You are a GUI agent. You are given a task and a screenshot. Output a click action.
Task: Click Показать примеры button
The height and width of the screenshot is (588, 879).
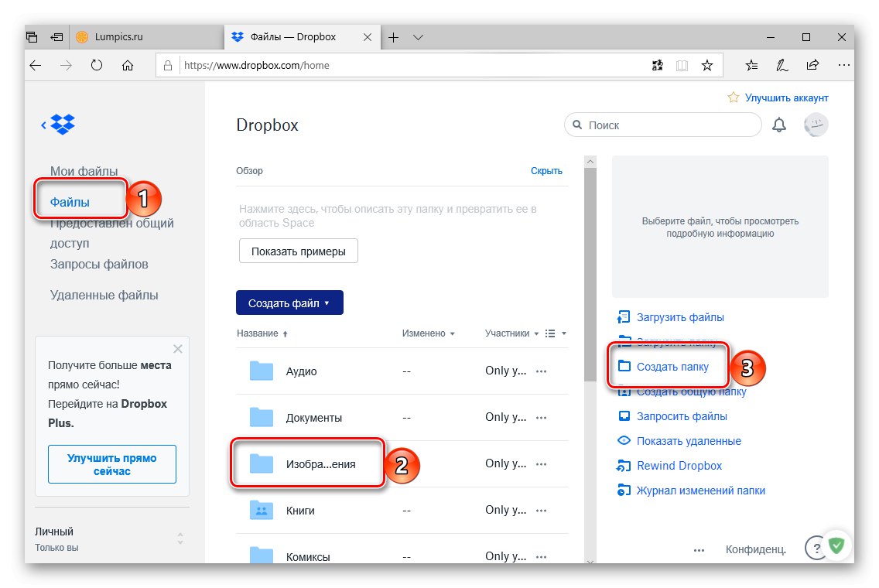298,251
